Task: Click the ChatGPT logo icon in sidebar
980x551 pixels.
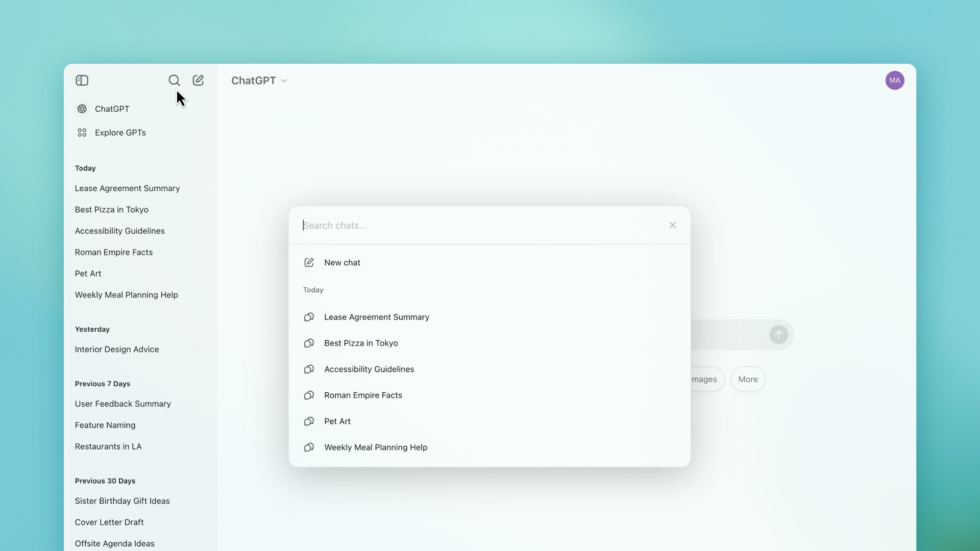Action: (x=82, y=109)
